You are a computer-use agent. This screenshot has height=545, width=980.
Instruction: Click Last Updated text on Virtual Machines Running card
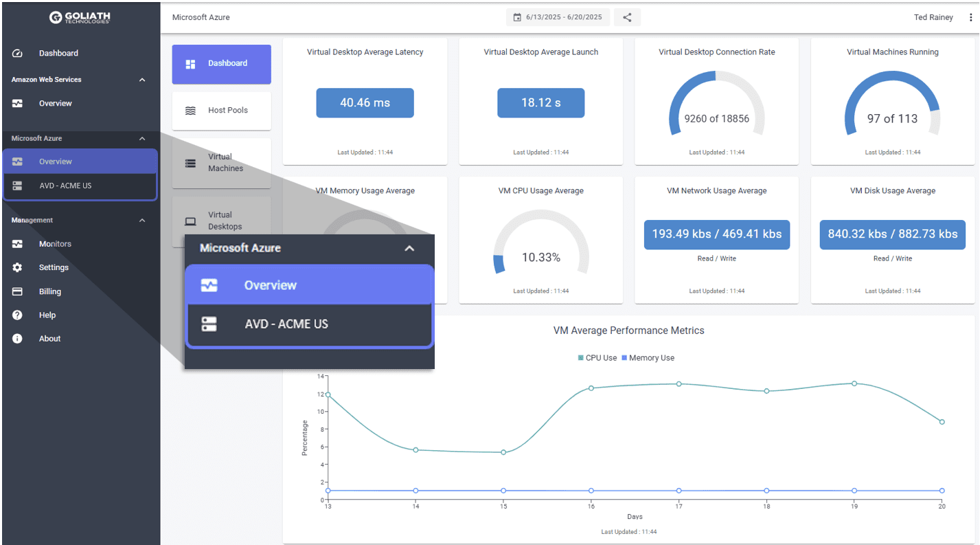(x=892, y=153)
